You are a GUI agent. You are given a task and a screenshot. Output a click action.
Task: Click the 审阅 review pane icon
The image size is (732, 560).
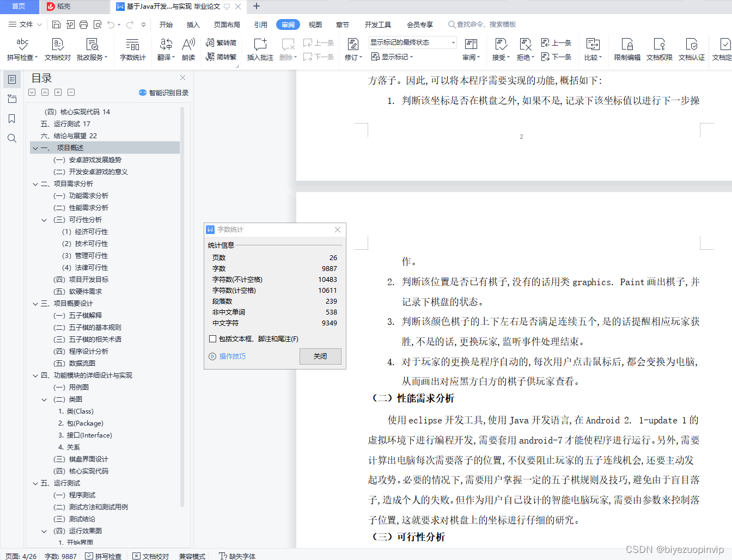[x=471, y=49]
